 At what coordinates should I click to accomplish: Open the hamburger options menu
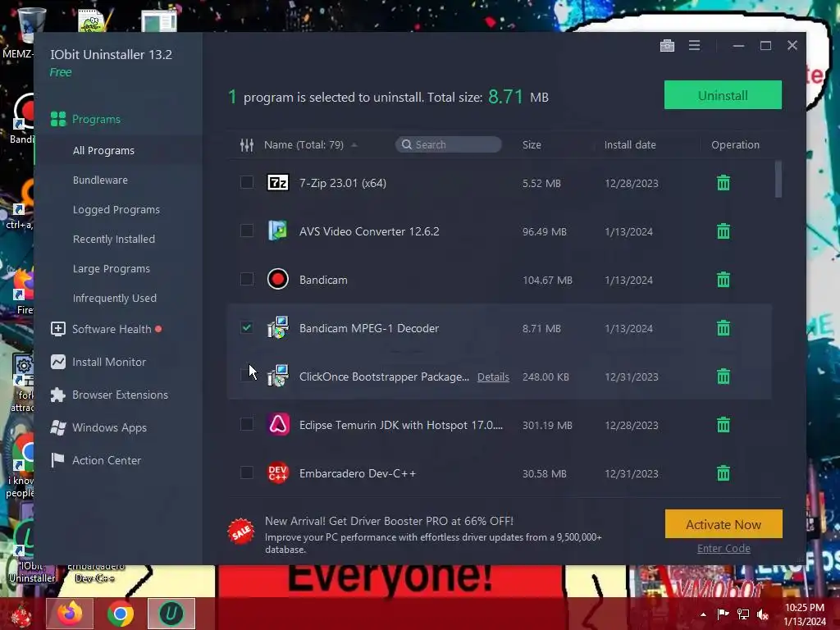tap(694, 46)
